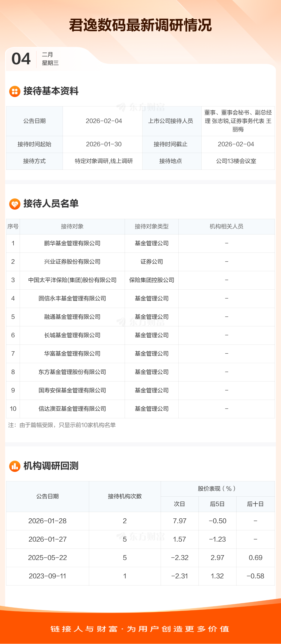
Task: Click 鹏华基金管理有限公司 in the list
Action: (72, 243)
